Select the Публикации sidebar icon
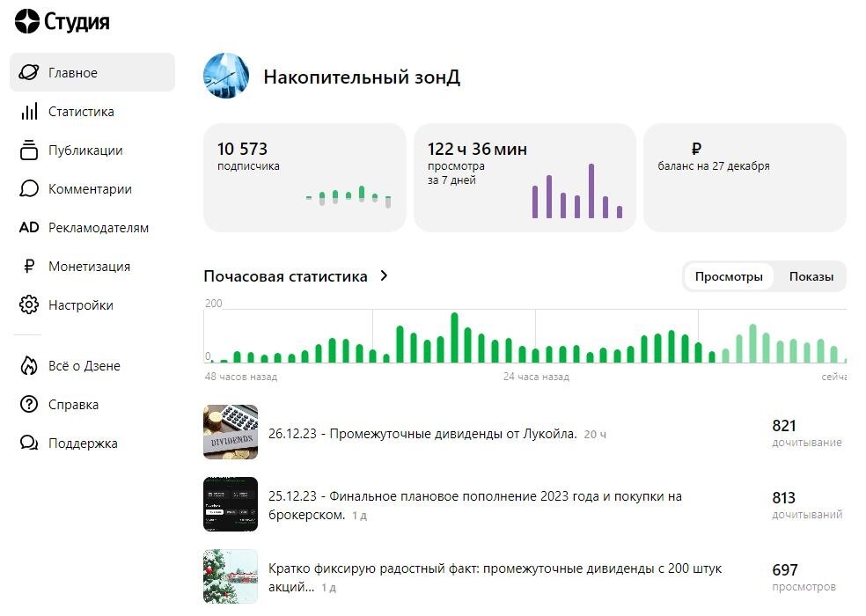 click(30, 150)
